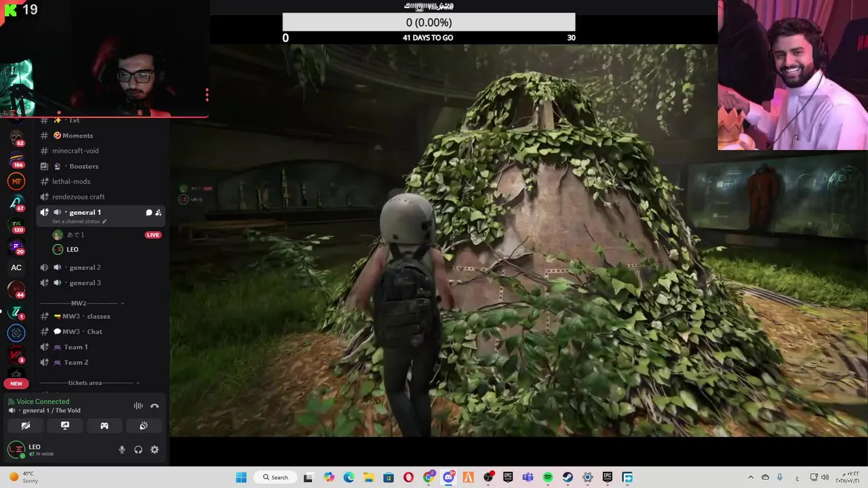
Task: Open the taskbar clock and date
Action: 848,477
